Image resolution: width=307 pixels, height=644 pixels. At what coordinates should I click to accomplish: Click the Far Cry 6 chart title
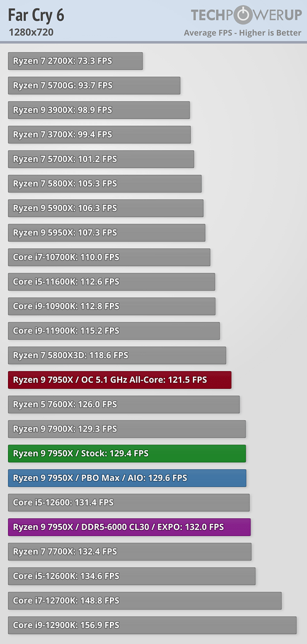pyautogui.click(x=36, y=15)
